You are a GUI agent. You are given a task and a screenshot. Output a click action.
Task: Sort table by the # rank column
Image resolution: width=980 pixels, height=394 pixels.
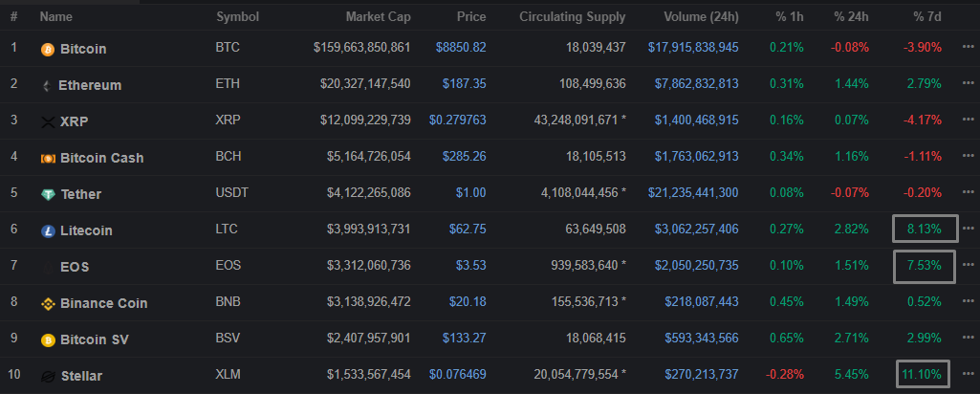click(13, 17)
